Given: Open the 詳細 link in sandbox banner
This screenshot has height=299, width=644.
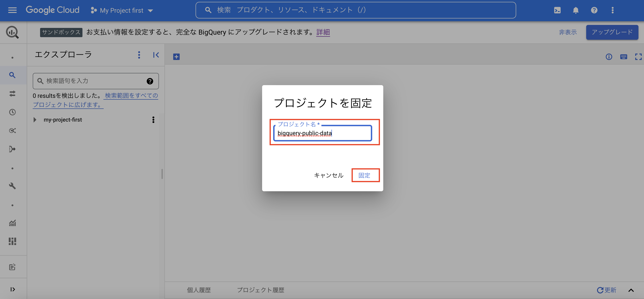Looking at the screenshot, I should [323, 32].
